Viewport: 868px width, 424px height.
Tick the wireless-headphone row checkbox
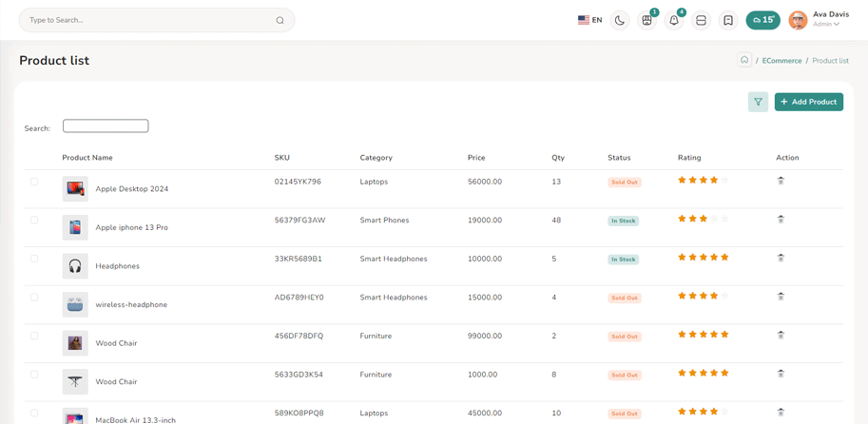34,298
